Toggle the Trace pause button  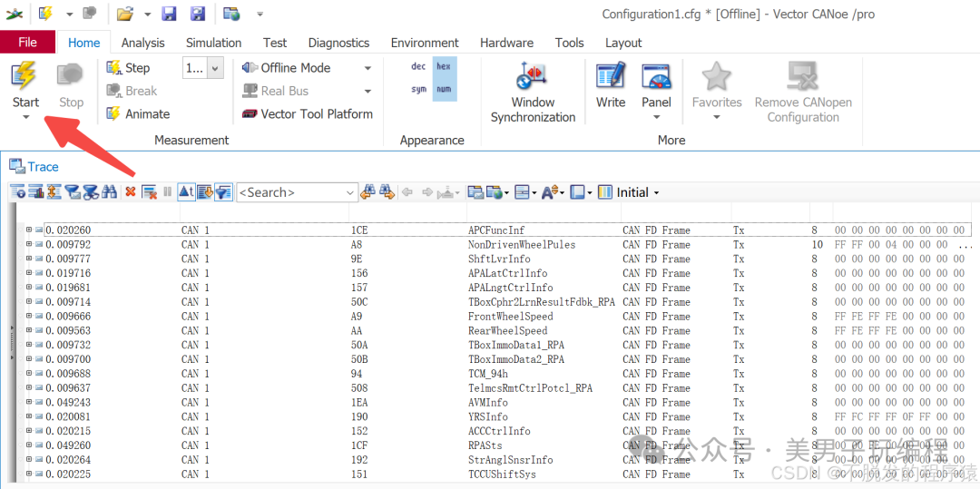(168, 192)
